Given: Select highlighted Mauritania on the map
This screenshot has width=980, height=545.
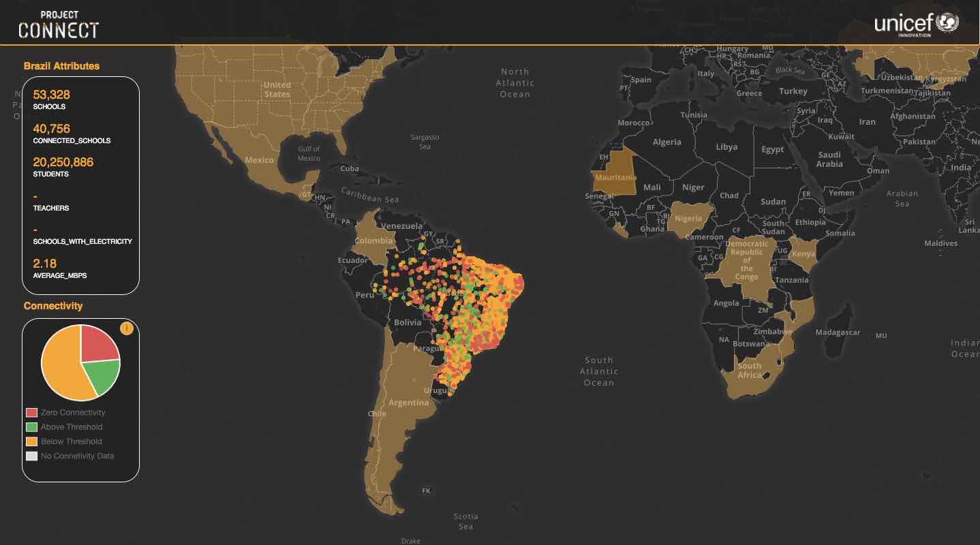Looking at the screenshot, I should (615, 177).
